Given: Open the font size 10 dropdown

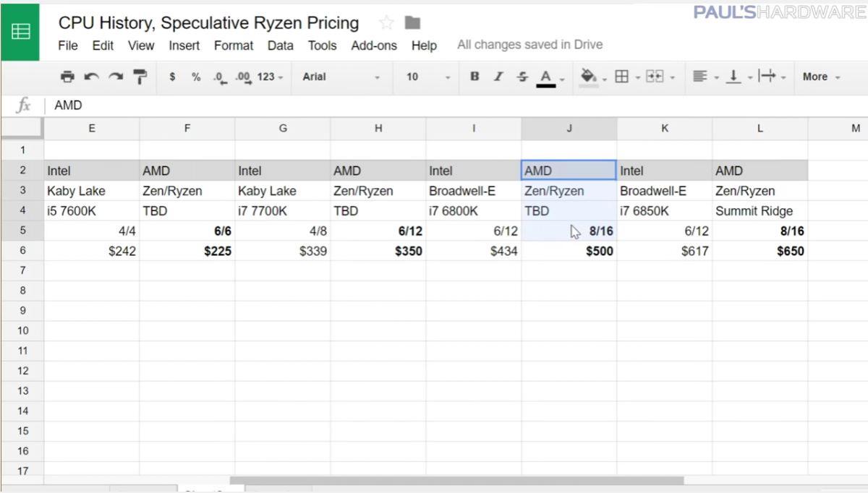Looking at the screenshot, I should point(427,77).
